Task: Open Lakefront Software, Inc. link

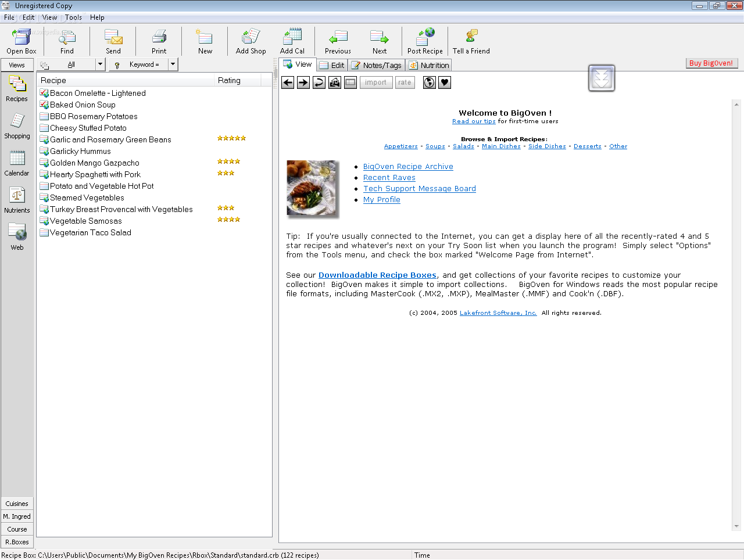Action: 498,313
